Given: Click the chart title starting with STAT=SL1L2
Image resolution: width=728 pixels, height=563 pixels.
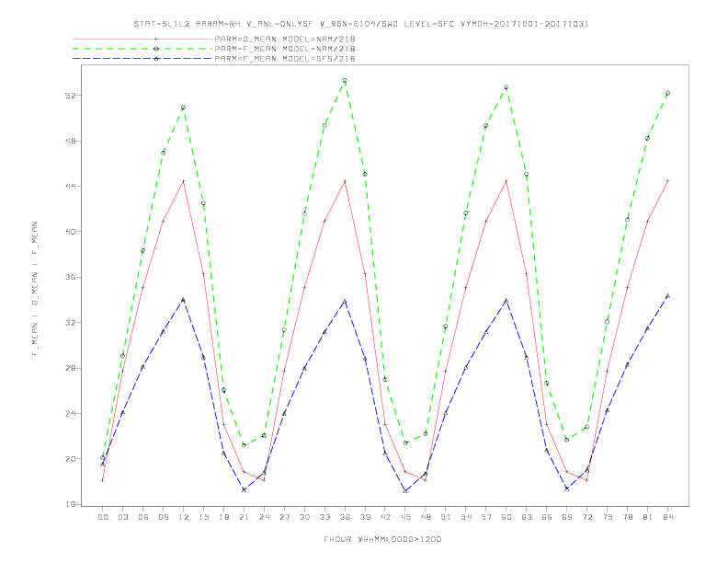Looking at the screenshot, I should pos(361,24).
